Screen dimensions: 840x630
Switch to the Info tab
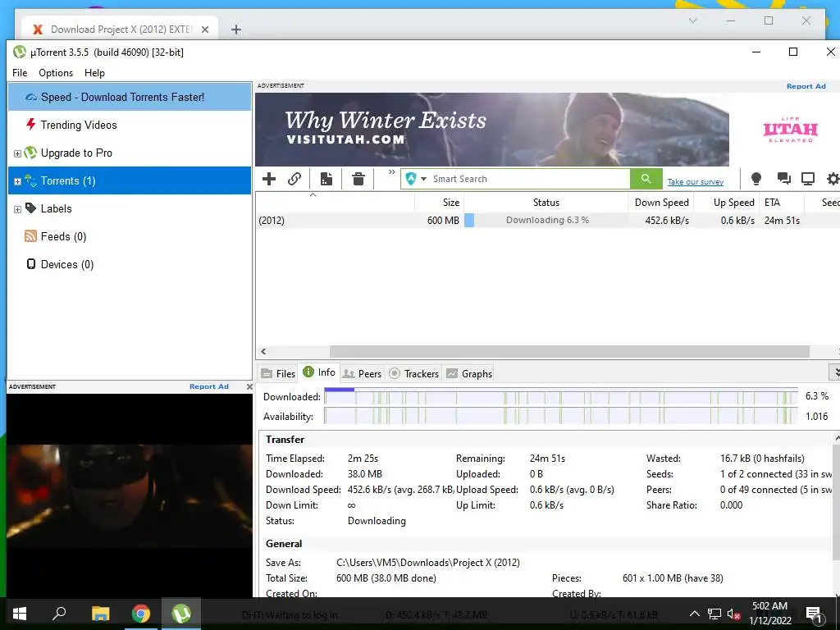pyautogui.click(x=319, y=372)
